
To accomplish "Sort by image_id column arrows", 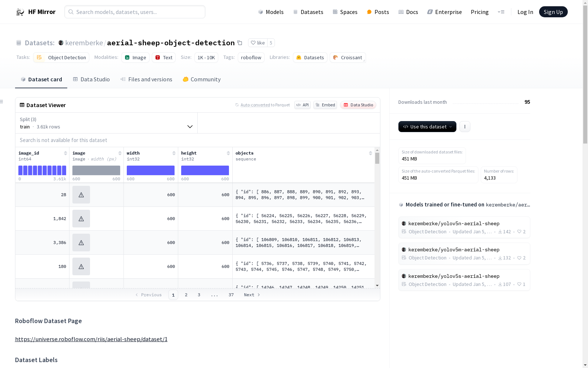I will [65, 153].
